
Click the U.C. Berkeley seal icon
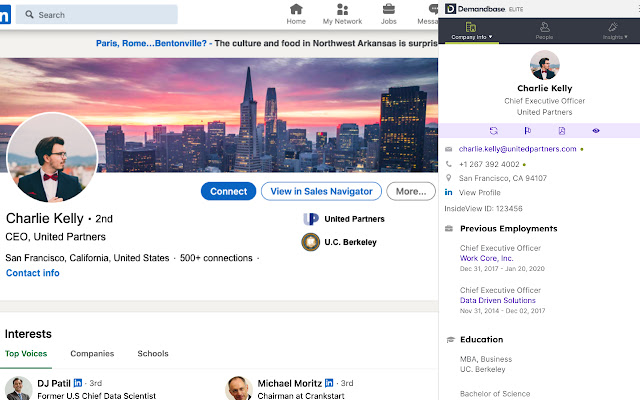(311, 242)
